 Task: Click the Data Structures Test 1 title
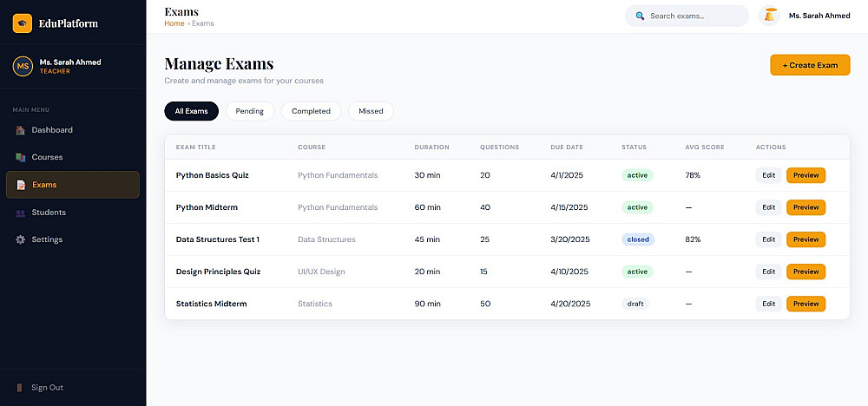pos(218,239)
